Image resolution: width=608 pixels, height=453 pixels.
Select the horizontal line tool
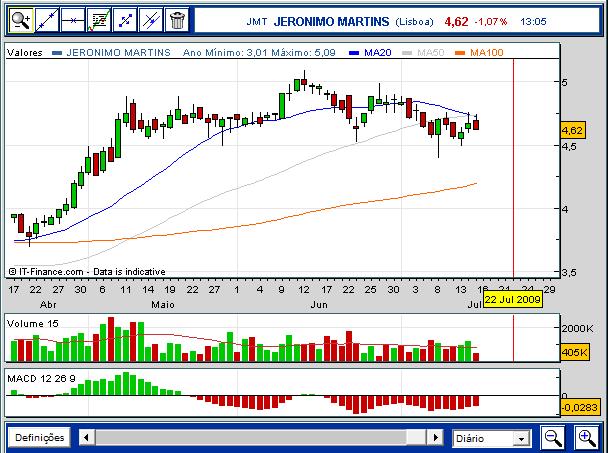pos(73,20)
